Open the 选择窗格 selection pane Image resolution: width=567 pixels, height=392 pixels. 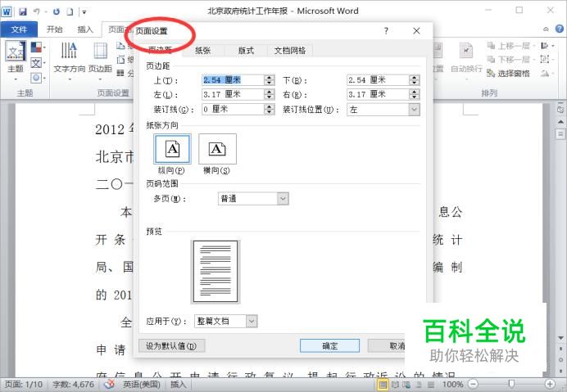click(508, 74)
